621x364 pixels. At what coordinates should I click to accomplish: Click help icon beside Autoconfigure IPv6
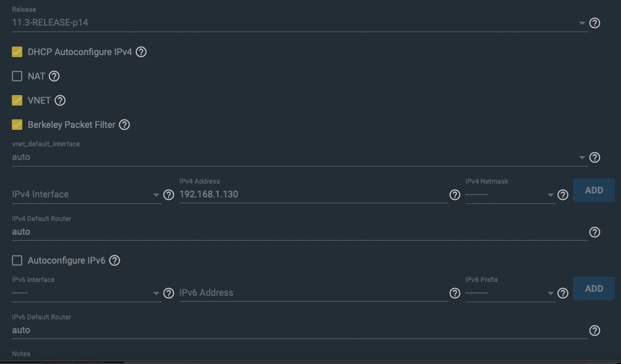pyautogui.click(x=114, y=260)
